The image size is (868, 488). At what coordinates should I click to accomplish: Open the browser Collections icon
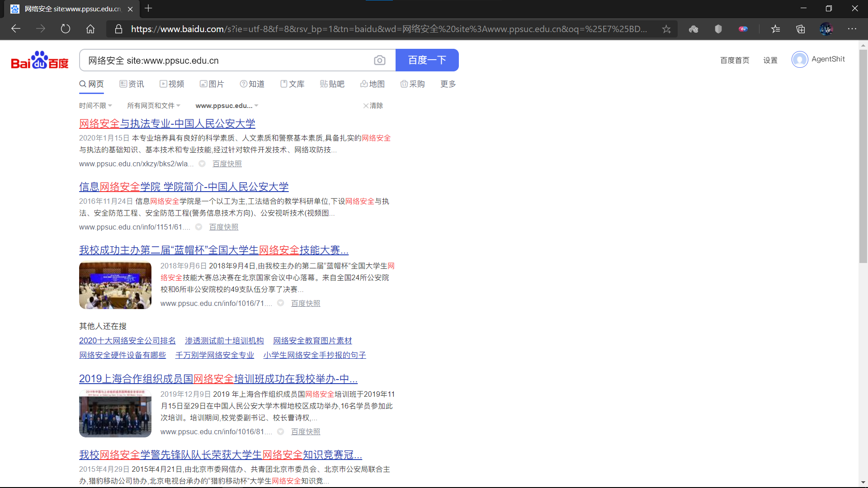click(801, 29)
